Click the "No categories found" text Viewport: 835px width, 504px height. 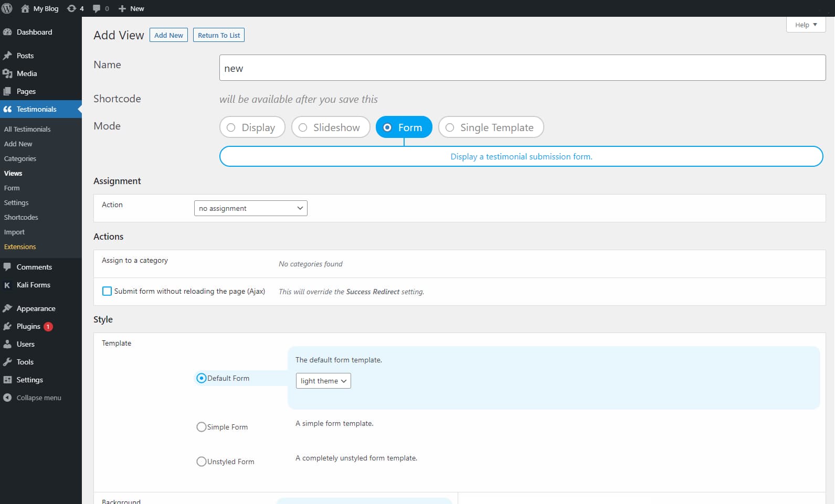(311, 264)
